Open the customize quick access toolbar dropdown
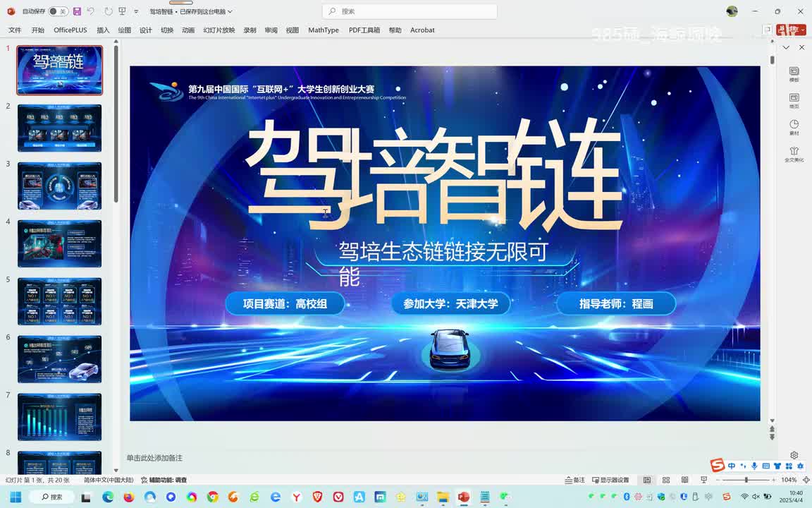The height and width of the screenshot is (508, 812). pyautogui.click(x=136, y=11)
